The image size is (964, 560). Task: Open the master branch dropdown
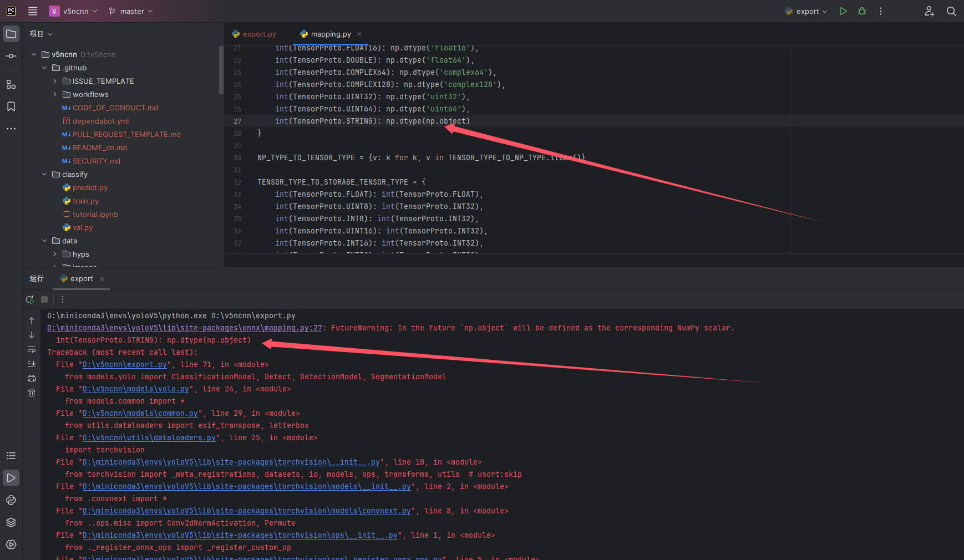click(131, 11)
